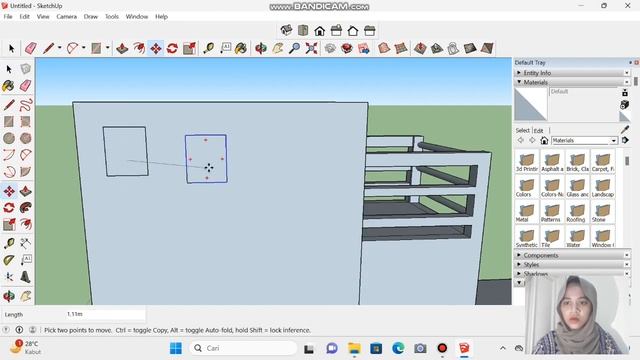Screen dimensions: 640x360
Task: Open Microsoft Edge from the taskbar
Action: (398, 348)
